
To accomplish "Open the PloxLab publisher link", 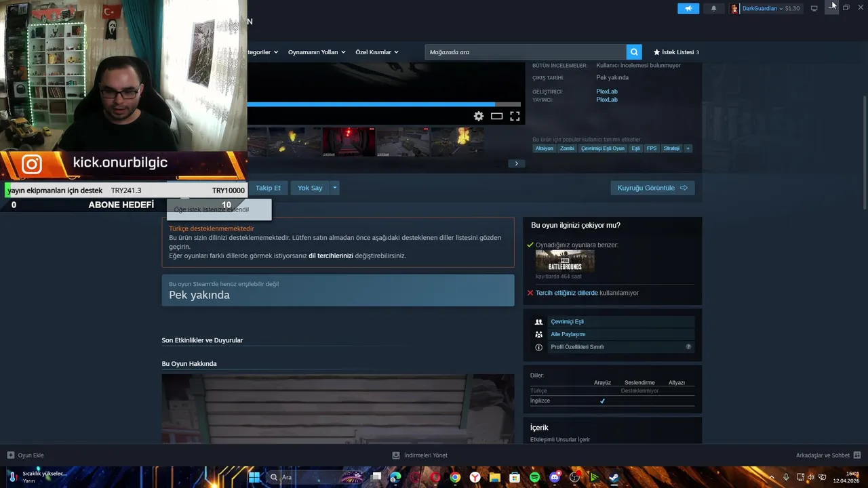I will tap(607, 100).
